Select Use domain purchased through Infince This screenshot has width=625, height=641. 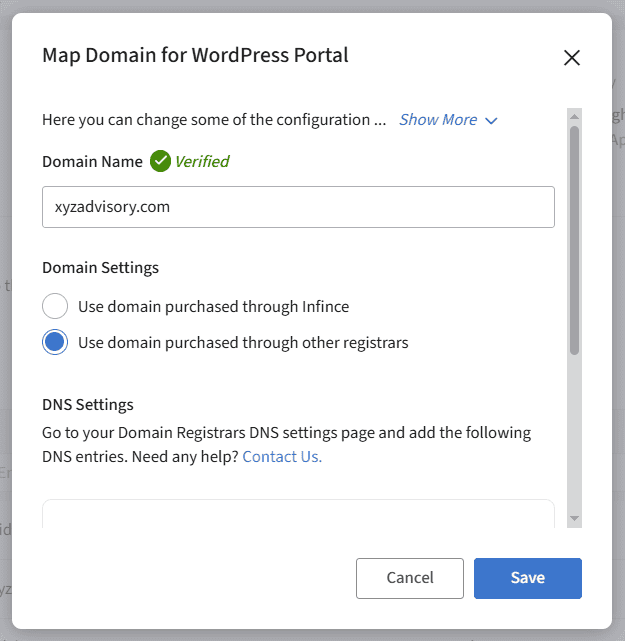click(55, 306)
